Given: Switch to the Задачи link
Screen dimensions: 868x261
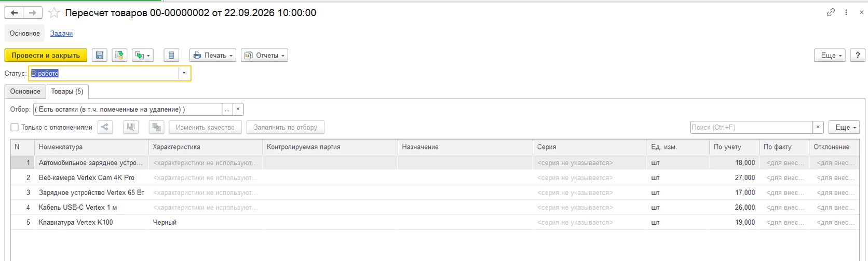Looking at the screenshot, I should [x=61, y=33].
